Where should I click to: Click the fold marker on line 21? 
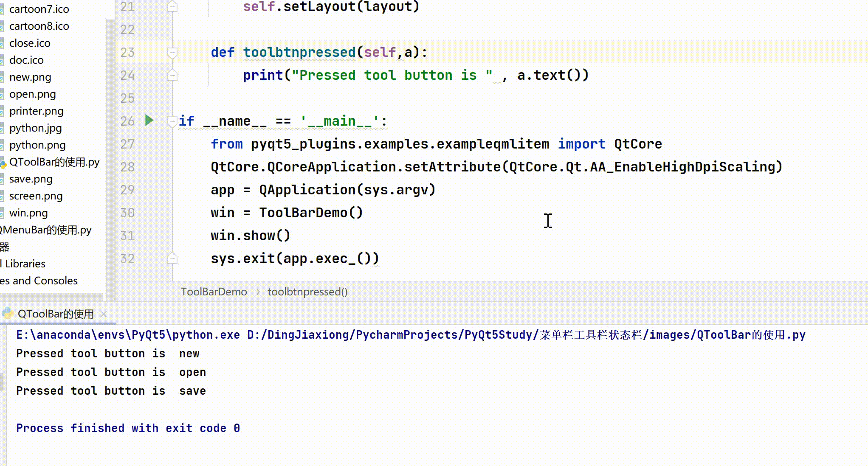tap(172, 6)
